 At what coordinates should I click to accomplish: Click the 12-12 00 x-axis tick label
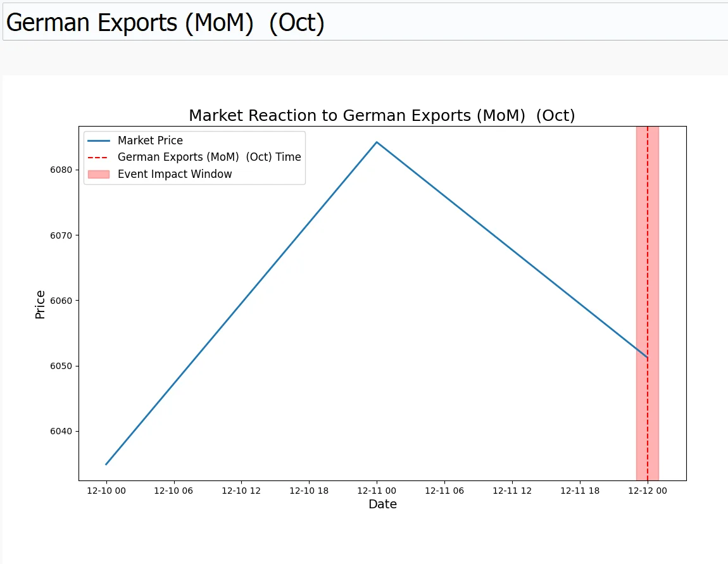click(x=648, y=491)
